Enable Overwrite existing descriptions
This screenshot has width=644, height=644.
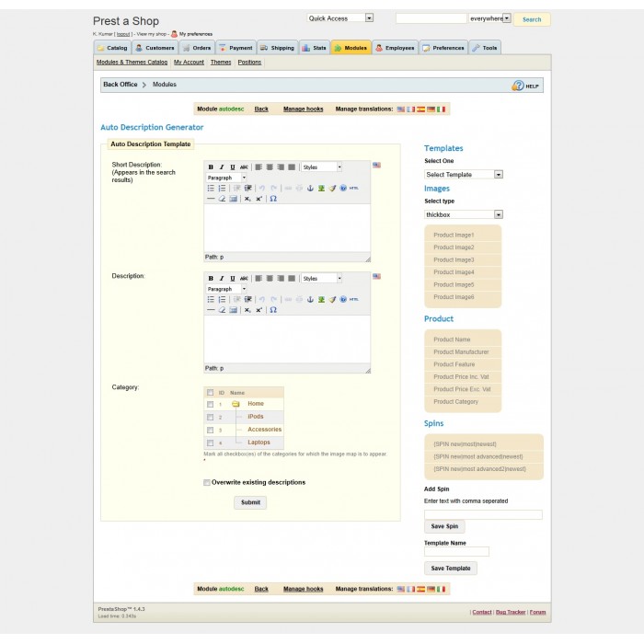click(207, 483)
